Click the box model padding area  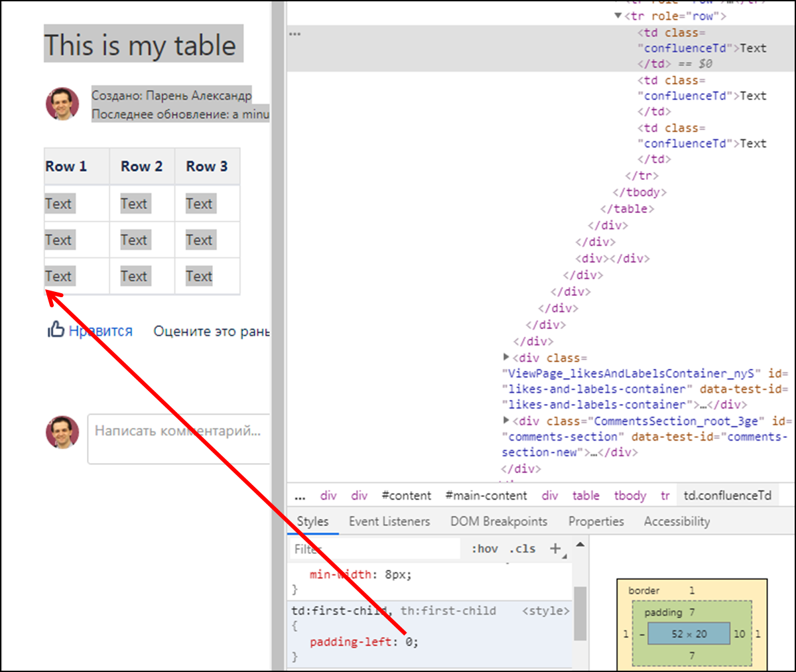click(692, 612)
